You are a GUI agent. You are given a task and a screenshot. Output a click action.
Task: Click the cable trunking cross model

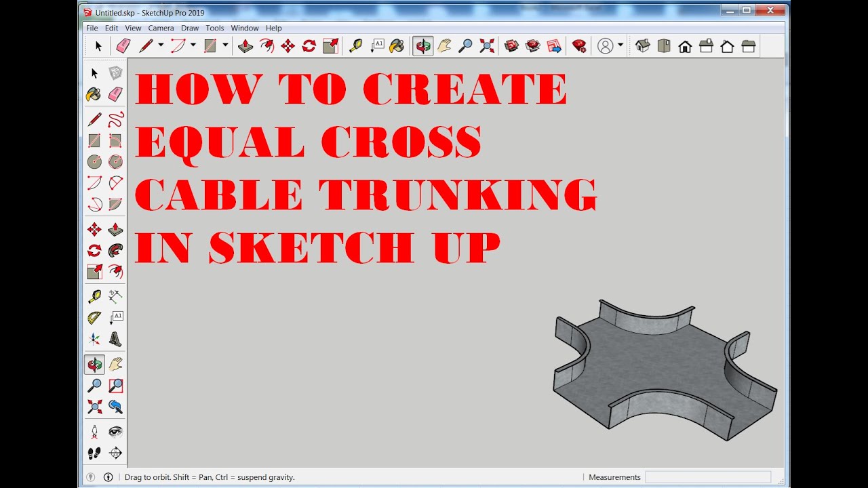click(664, 369)
